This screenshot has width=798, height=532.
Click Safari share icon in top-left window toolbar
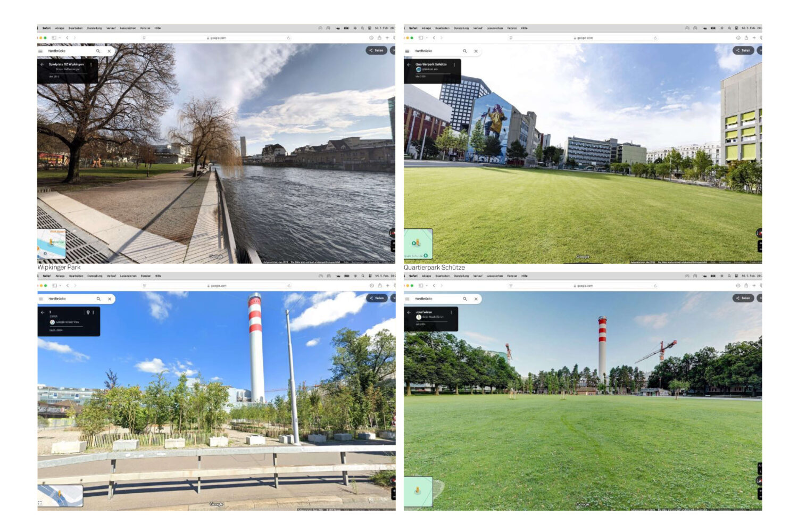379,38
